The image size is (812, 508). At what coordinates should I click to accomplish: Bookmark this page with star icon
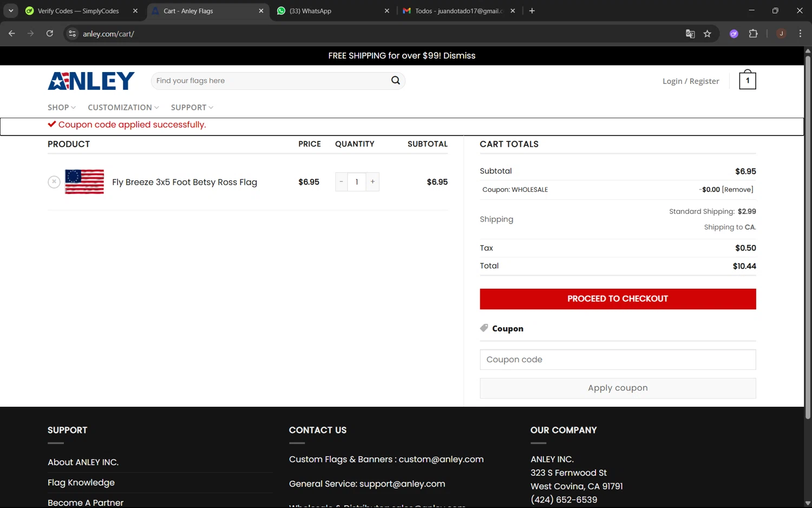point(708,34)
